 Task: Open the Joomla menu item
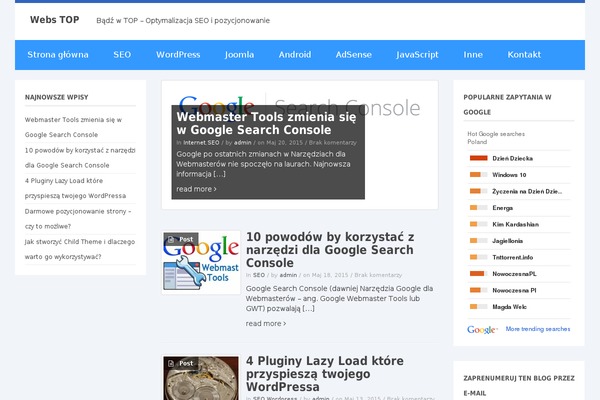pos(240,55)
